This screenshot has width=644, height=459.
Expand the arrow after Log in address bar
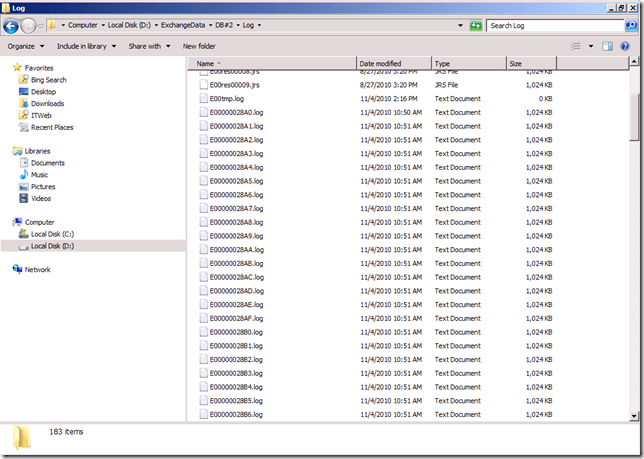(x=259, y=25)
